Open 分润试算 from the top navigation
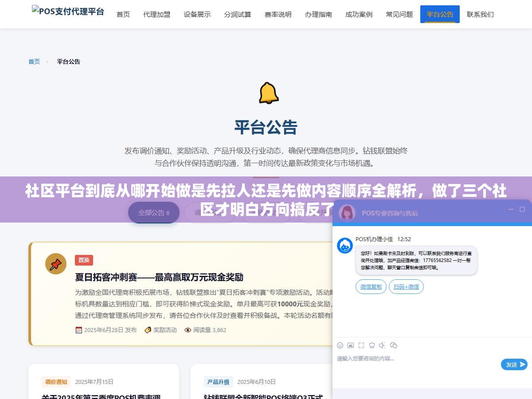The height and width of the screenshot is (399, 532). click(x=238, y=14)
